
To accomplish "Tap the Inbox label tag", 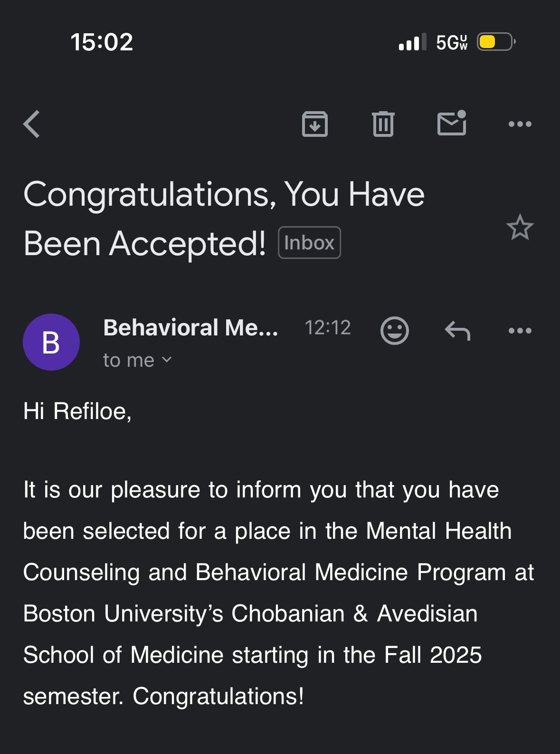I will 309,243.
